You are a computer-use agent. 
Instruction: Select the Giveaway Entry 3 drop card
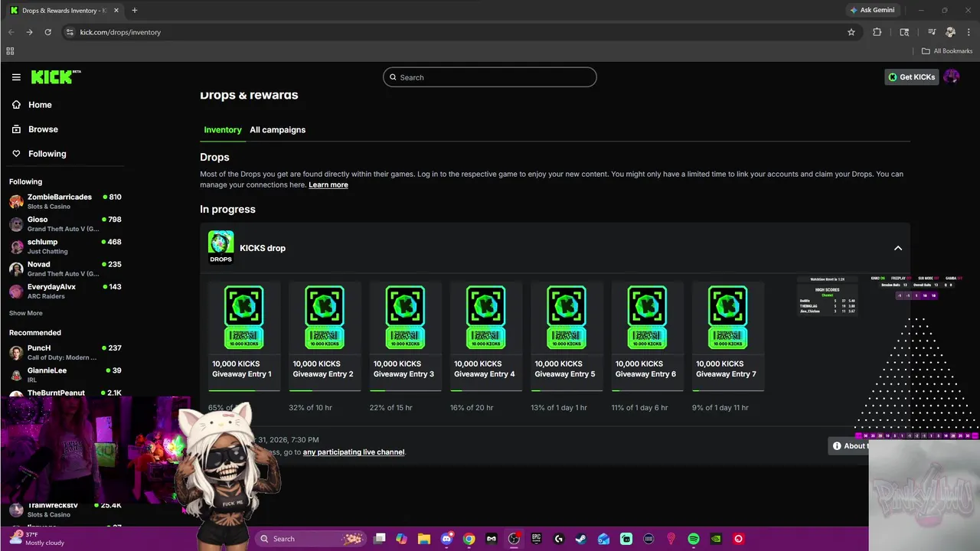(x=405, y=337)
